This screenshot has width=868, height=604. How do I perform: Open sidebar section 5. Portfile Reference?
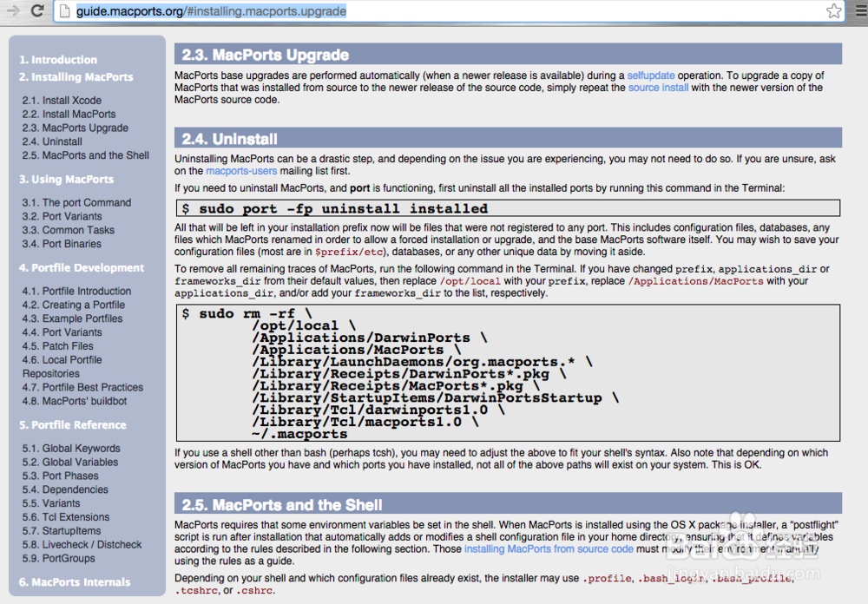coord(73,425)
